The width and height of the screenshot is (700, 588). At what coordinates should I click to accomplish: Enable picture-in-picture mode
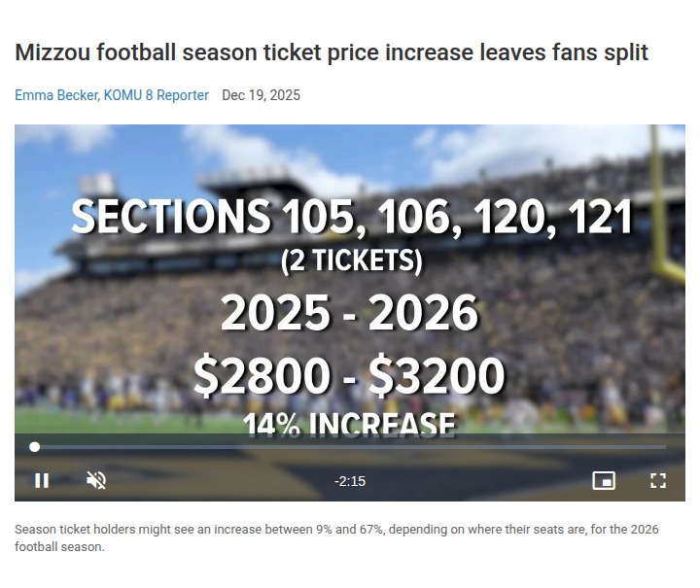604,480
